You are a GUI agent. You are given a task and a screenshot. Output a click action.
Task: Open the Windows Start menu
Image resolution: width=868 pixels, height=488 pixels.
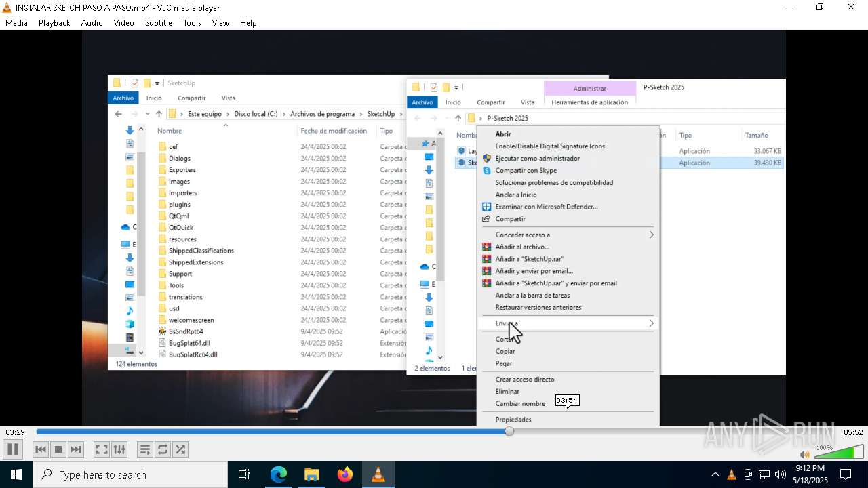point(16,474)
